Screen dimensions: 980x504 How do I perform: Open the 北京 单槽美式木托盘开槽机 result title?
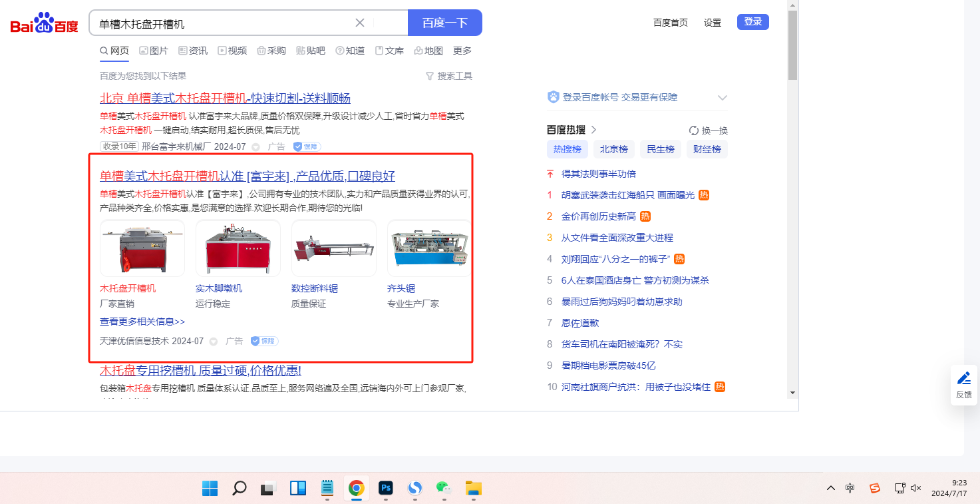pos(225,99)
